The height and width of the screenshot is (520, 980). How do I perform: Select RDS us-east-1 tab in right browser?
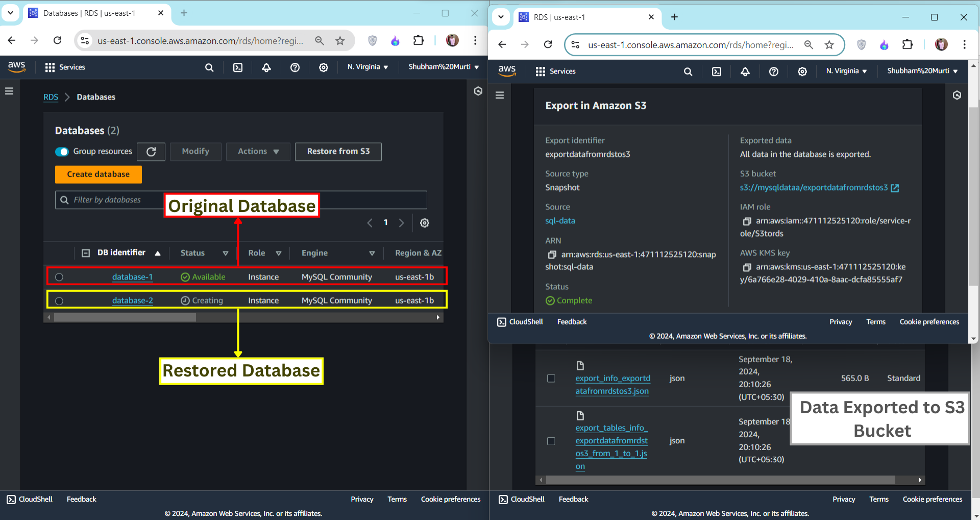tap(586, 17)
